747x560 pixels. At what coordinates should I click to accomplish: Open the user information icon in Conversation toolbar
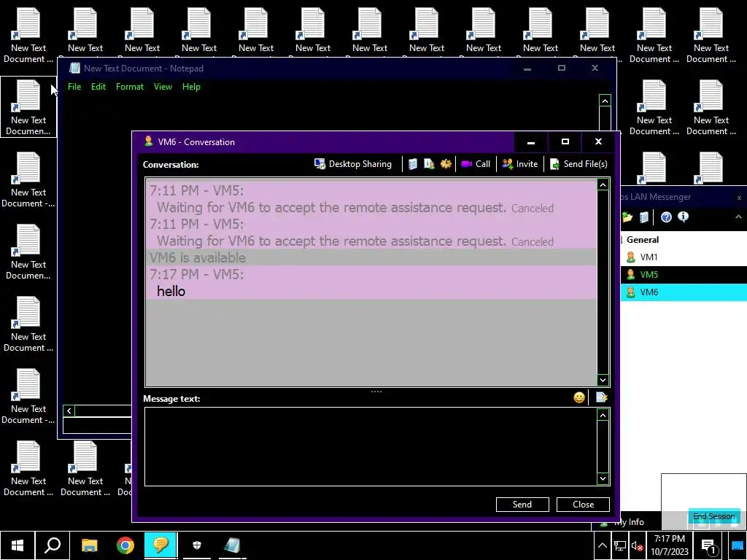(429, 164)
